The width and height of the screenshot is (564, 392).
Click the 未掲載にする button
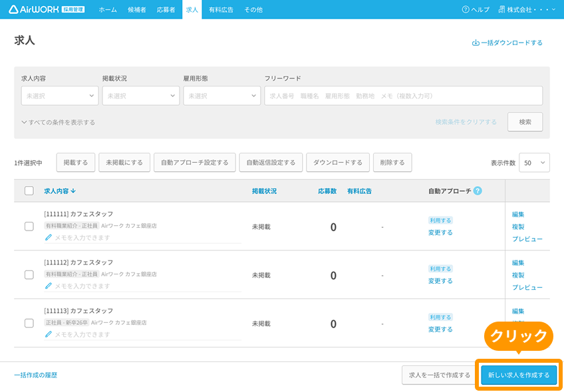click(124, 162)
